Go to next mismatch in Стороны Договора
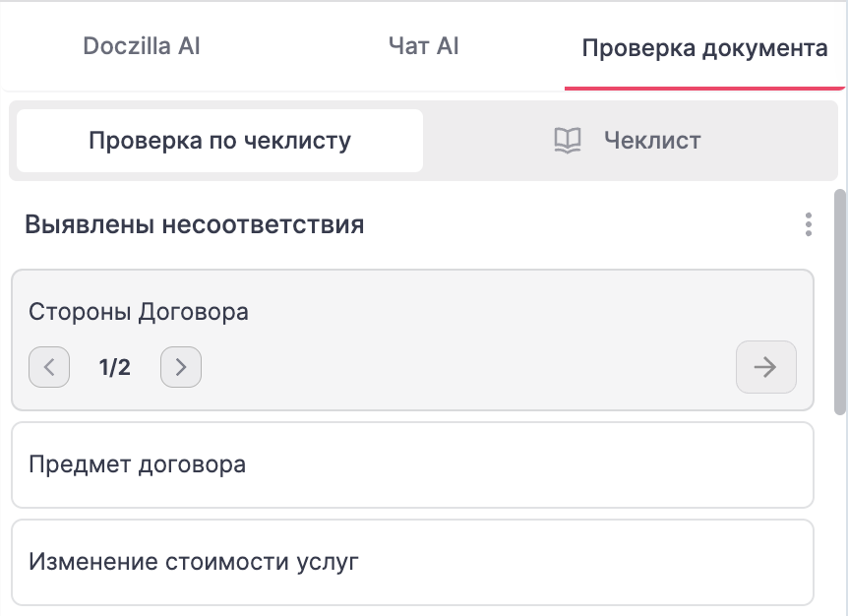 (181, 367)
